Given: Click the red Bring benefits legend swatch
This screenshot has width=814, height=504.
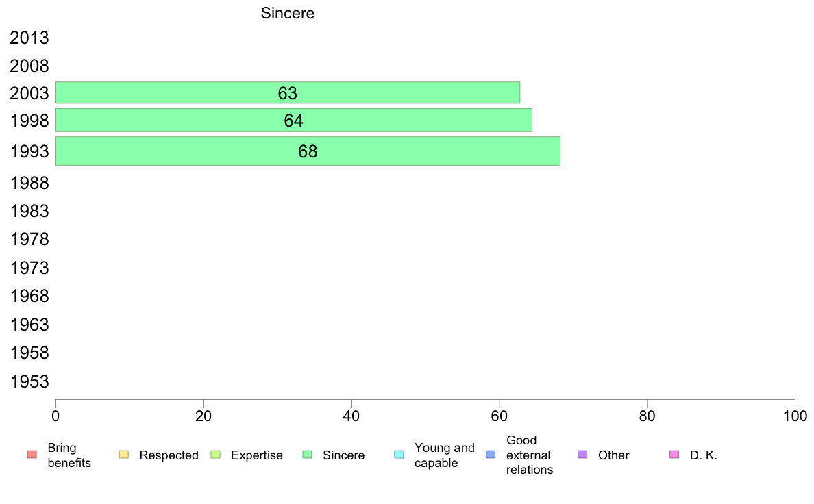Looking at the screenshot, I should (x=32, y=455).
